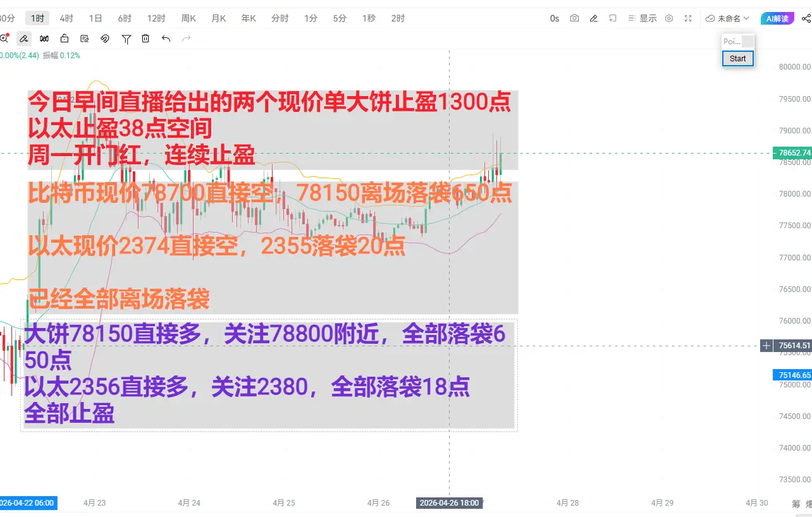Screen dimensions: 812x517
Task: Click the 4月 23 date axis label
Action: [94, 503]
